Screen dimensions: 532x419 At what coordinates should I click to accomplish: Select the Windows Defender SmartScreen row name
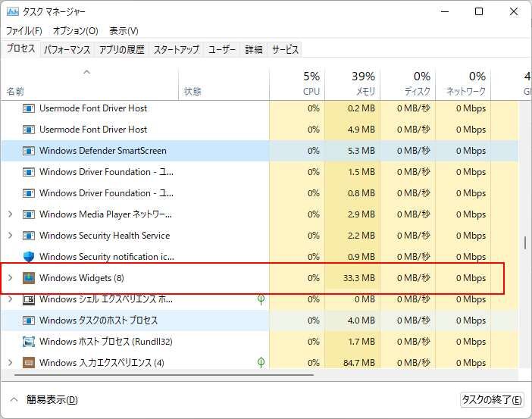(103, 151)
